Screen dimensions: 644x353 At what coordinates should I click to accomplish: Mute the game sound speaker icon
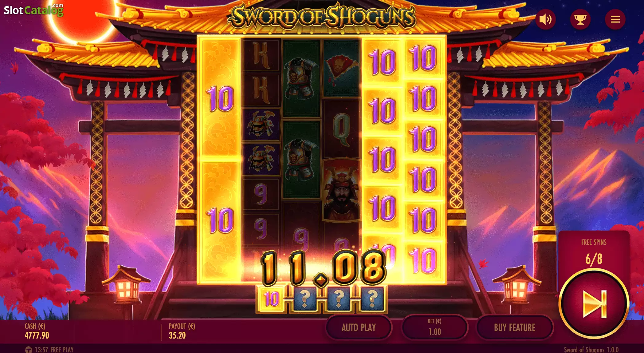point(545,19)
